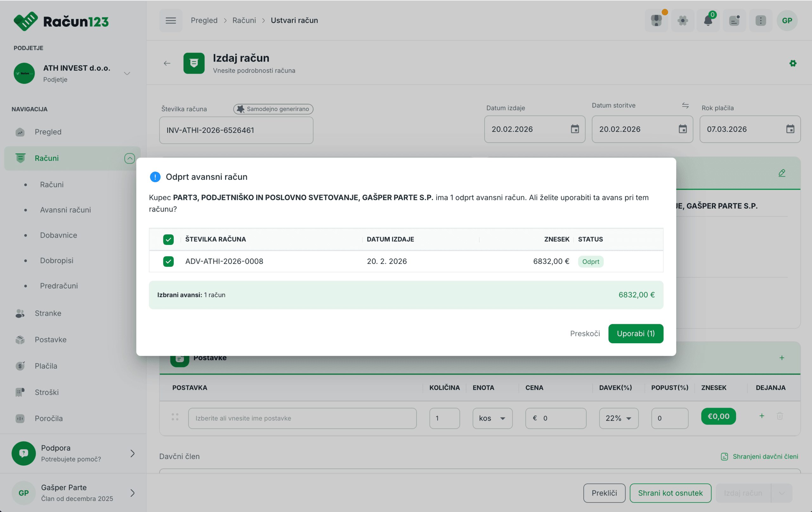
Task: Click the pencil edit icon on customer card
Action: point(782,173)
